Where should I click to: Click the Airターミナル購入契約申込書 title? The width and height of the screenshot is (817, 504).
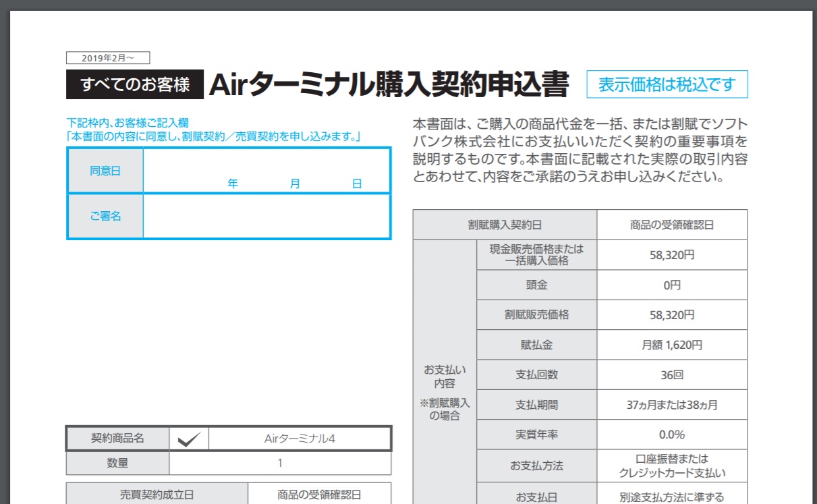pos(389,85)
